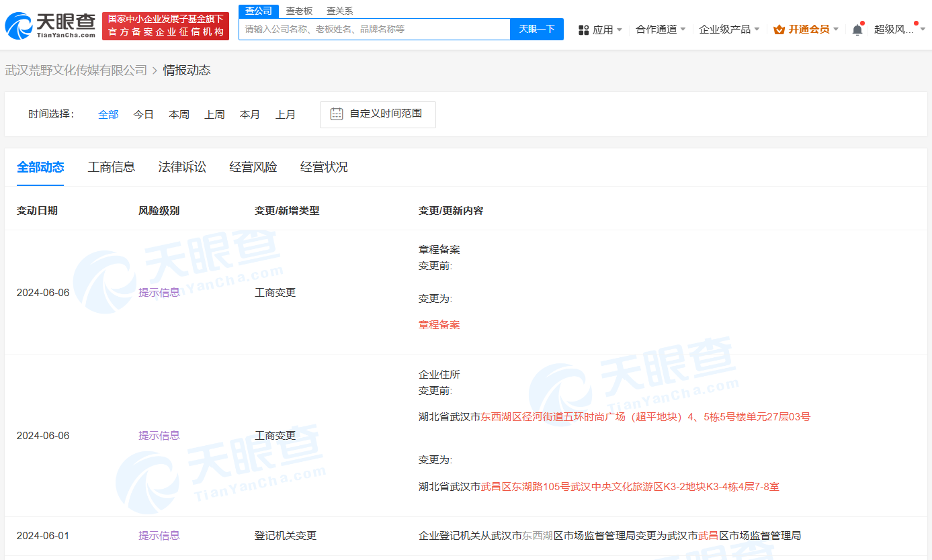932x560 pixels.
Task: Expand the 开通会员 dropdown
Action: click(806, 30)
